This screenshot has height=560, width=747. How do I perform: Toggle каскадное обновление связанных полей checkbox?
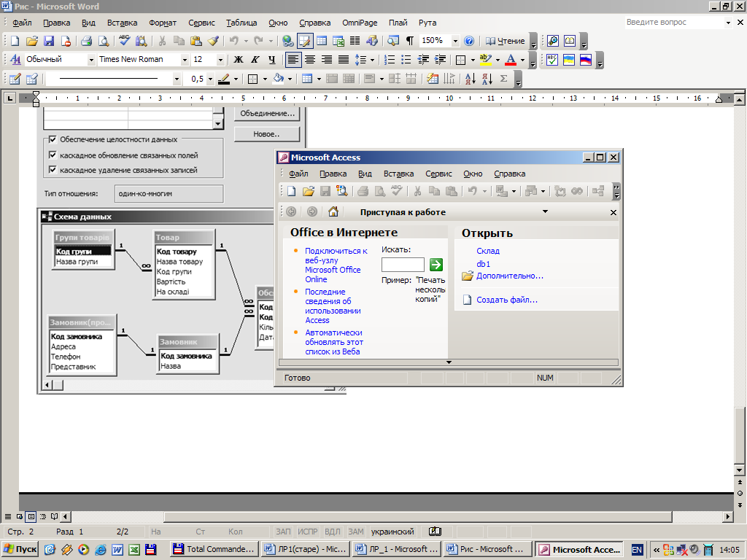53,155
